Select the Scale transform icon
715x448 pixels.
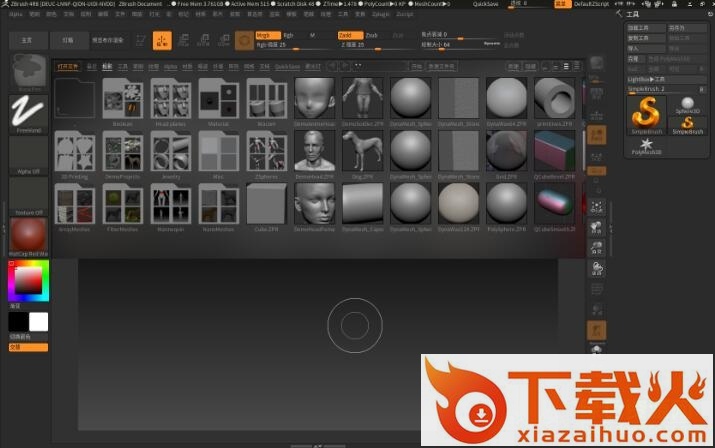point(204,41)
